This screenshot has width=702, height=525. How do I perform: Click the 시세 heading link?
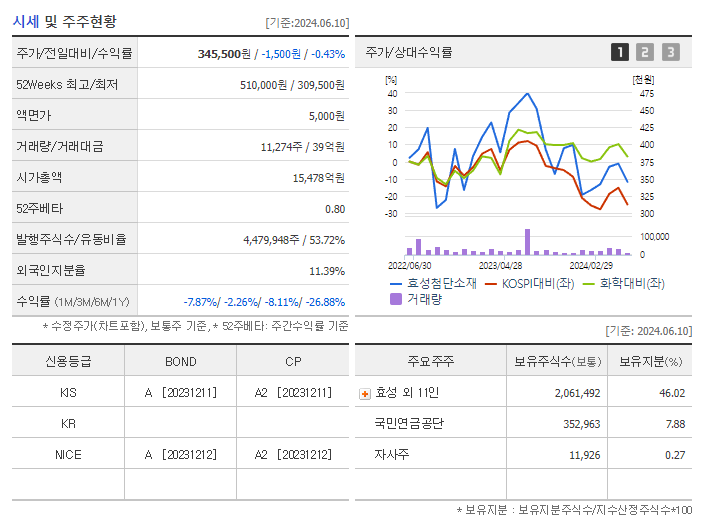26,21
